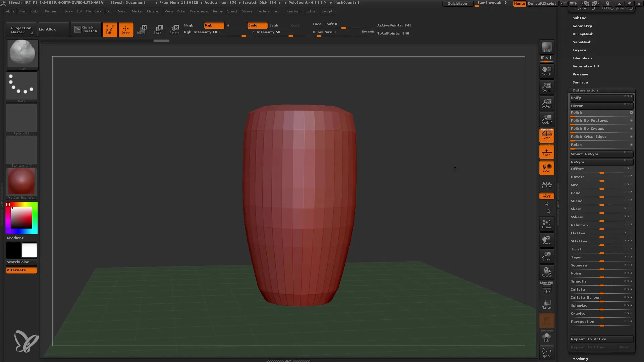
Task: Open the Transform menu
Action: tap(293, 11)
